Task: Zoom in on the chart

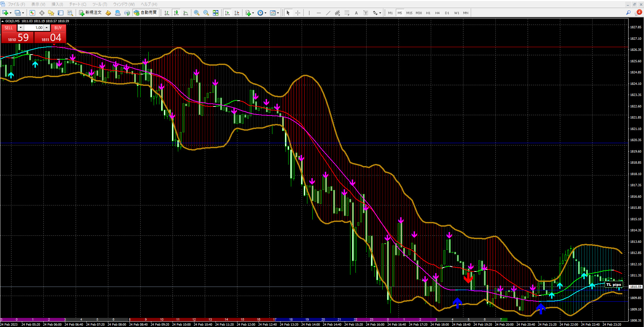Action: tap(197, 13)
